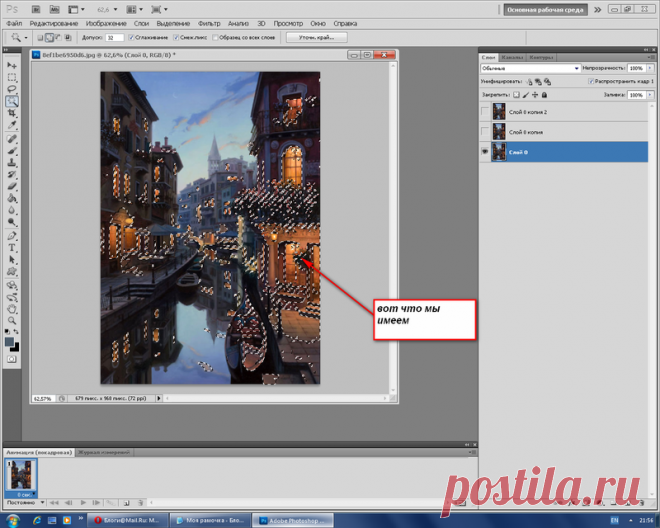Viewport: 660px width, 528px height.
Task: Select the Lasso tool
Action: point(12,89)
